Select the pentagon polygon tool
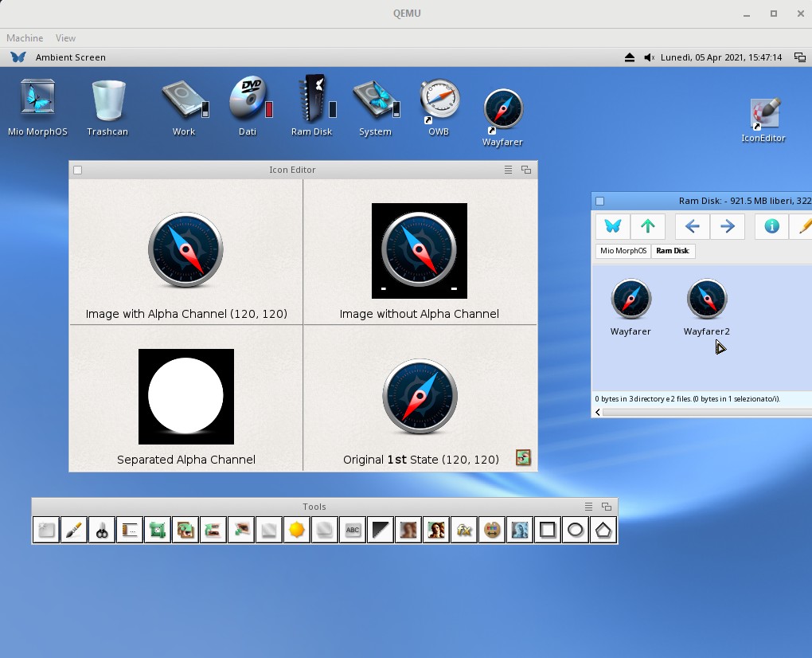 coord(603,530)
